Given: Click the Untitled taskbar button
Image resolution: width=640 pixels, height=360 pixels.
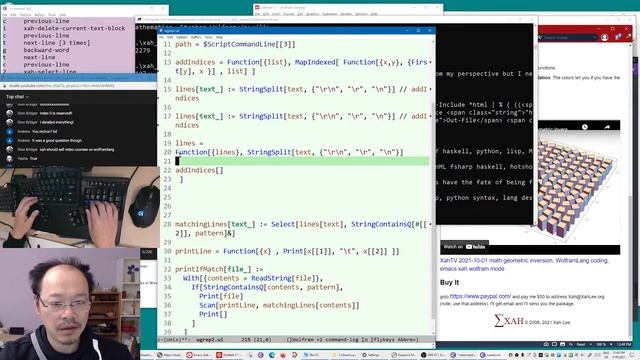Looking at the screenshot, I should 228,355.
